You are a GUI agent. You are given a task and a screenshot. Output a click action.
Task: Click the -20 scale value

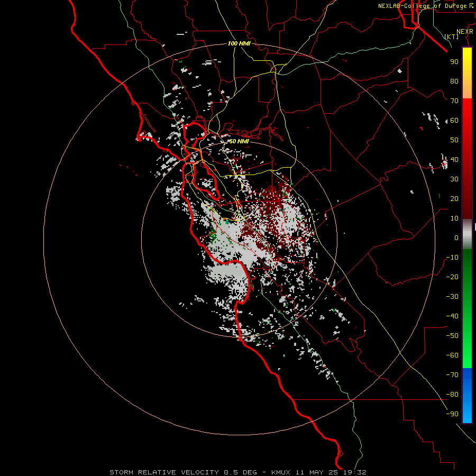(x=452, y=277)
